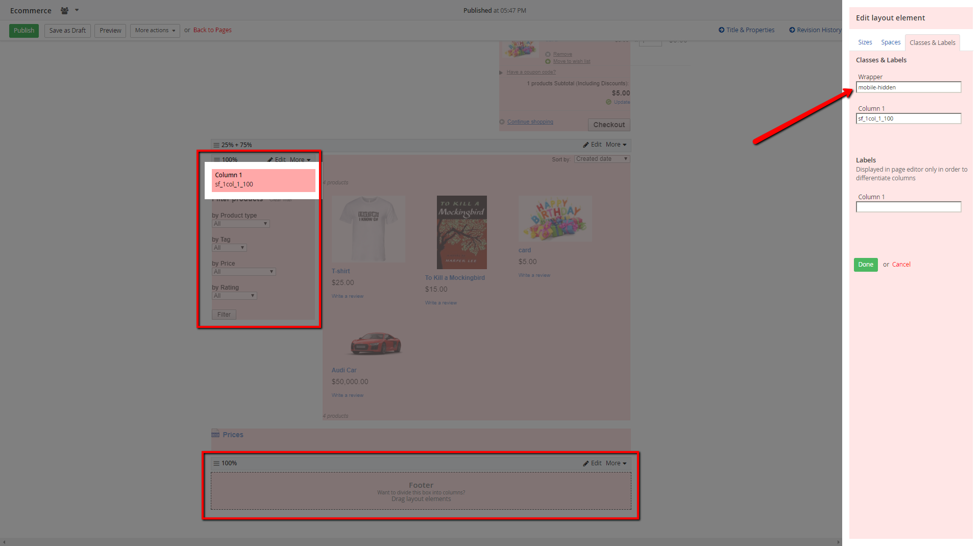Image resolution: width=980 pixels, height=546 pixels.
Task: Expand the More actions menu
Action: click(155, 31)
